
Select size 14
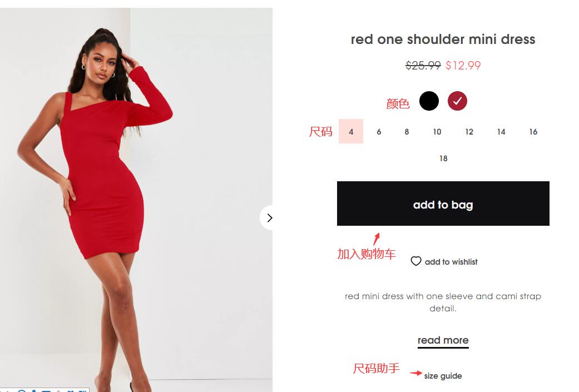click(x=501, y=132)
